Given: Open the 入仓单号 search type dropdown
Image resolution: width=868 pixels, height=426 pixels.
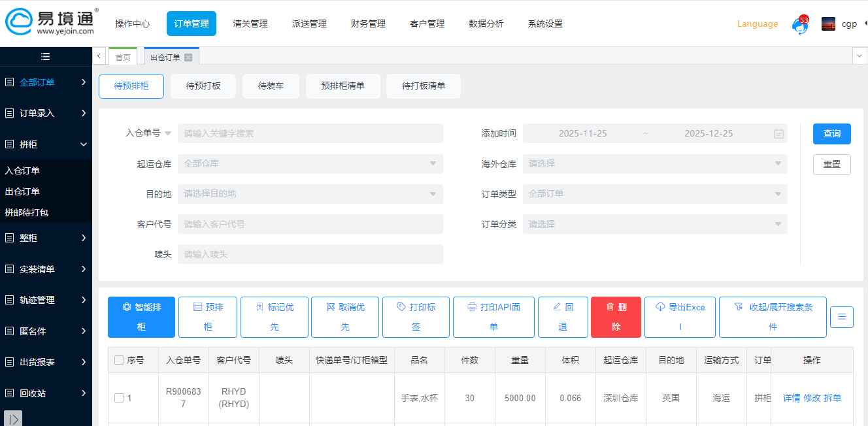Looking at the screenshot, I should click(x=168, y=133).
